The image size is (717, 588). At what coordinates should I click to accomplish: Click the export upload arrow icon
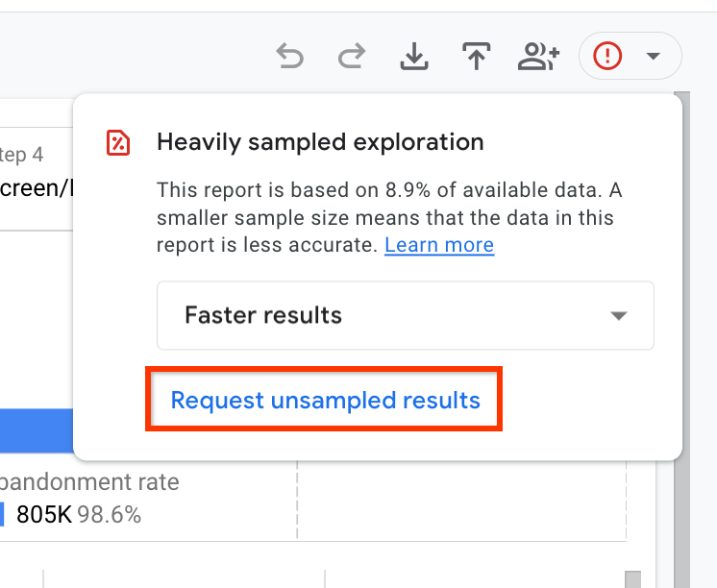(475, 57)
